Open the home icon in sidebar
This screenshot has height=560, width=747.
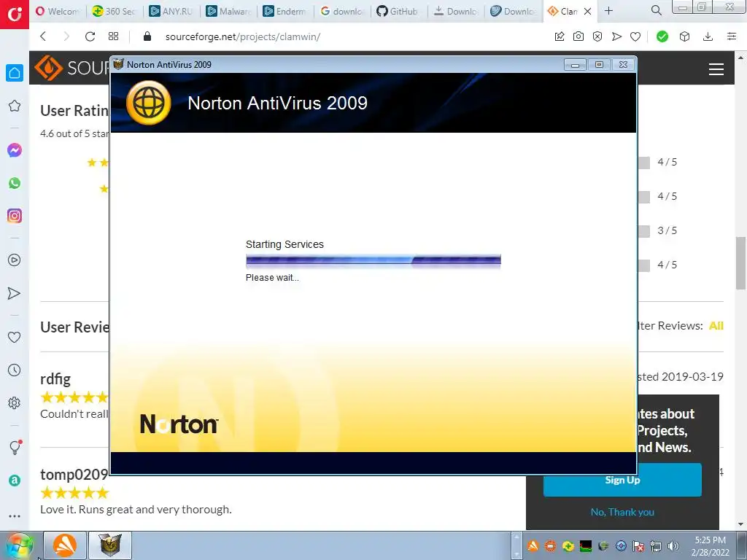coord(15,73)
